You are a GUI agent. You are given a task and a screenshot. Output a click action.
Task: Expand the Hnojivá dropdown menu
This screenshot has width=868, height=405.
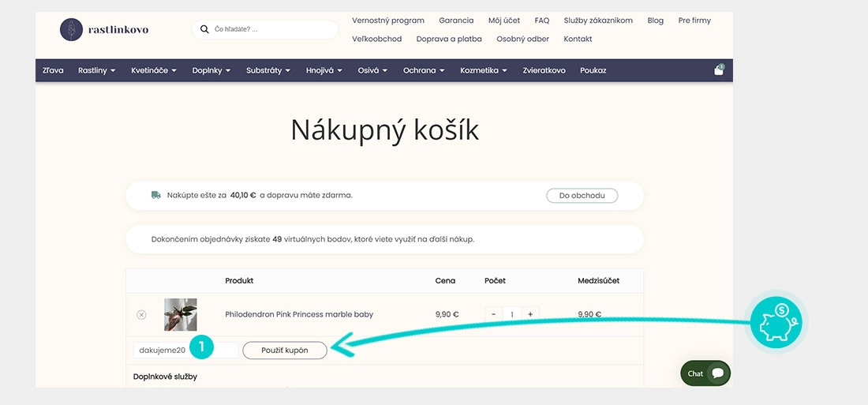coord(324,70)
